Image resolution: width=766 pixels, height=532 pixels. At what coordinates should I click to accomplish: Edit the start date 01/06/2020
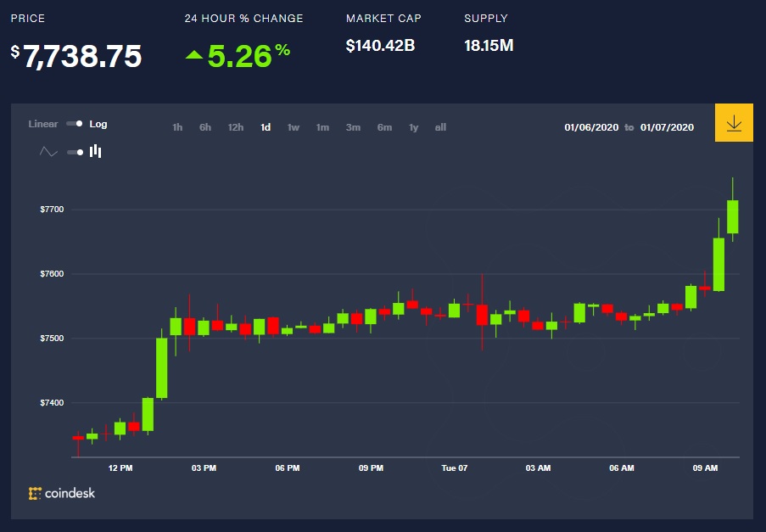(591, 127)
